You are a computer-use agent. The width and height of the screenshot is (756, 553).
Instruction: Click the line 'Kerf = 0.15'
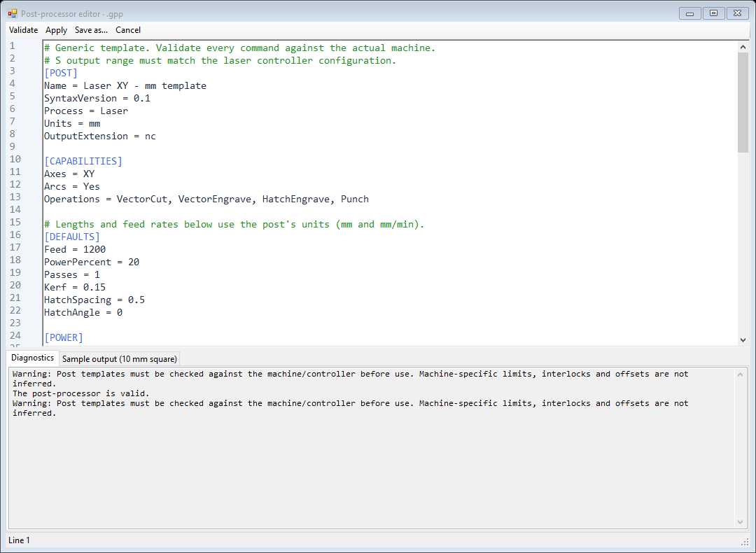tap(75, 287)
